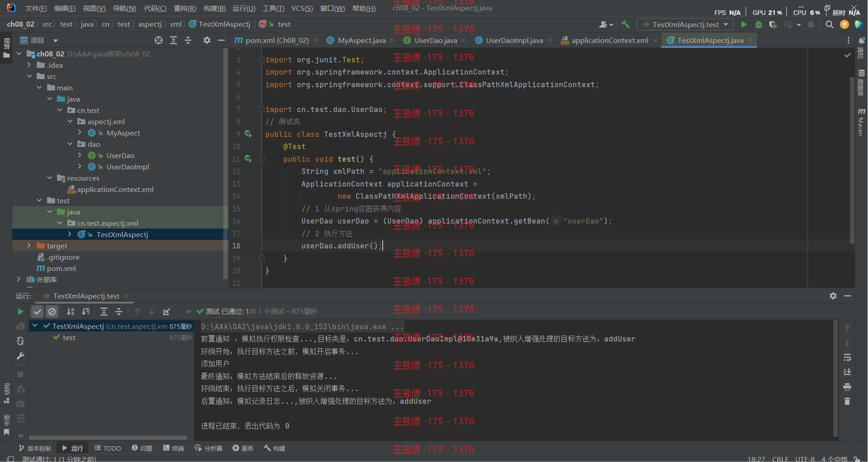This screenshot has height=462, width=868.
Task: Open the Refactor menu
Action: [x=185, y=9]
